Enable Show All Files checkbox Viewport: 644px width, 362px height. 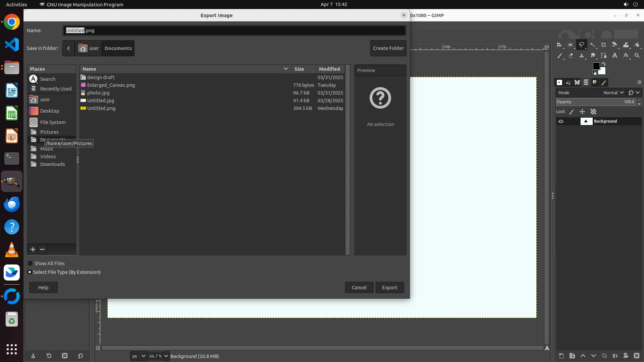30,263
